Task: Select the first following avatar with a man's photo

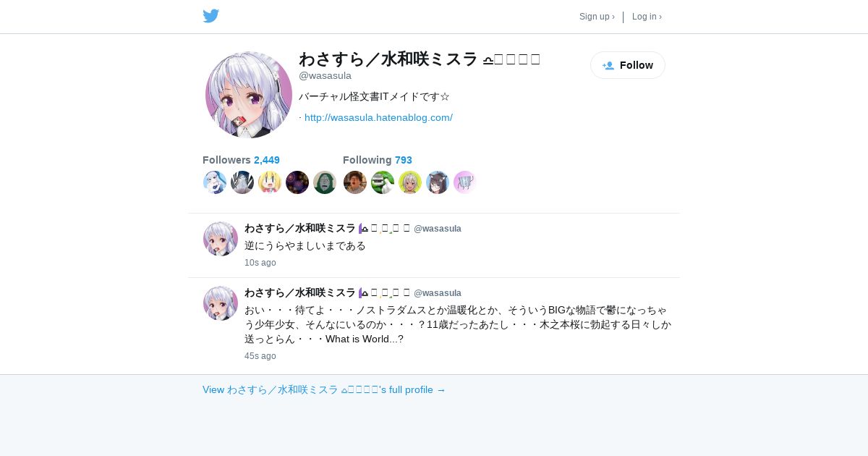Action: point(355,182)
